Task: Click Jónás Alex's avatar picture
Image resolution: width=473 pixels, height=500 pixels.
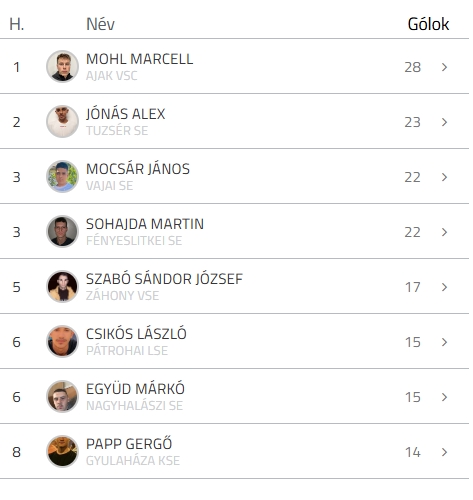Action: [62, 121]
